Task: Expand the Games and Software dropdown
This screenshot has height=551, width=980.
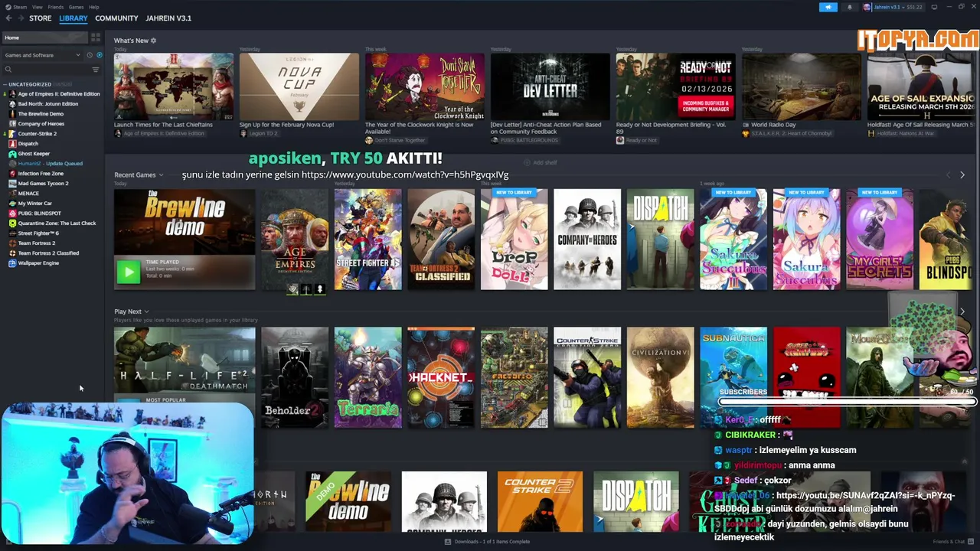Action: pyautogui.click(x=42, y=55)
